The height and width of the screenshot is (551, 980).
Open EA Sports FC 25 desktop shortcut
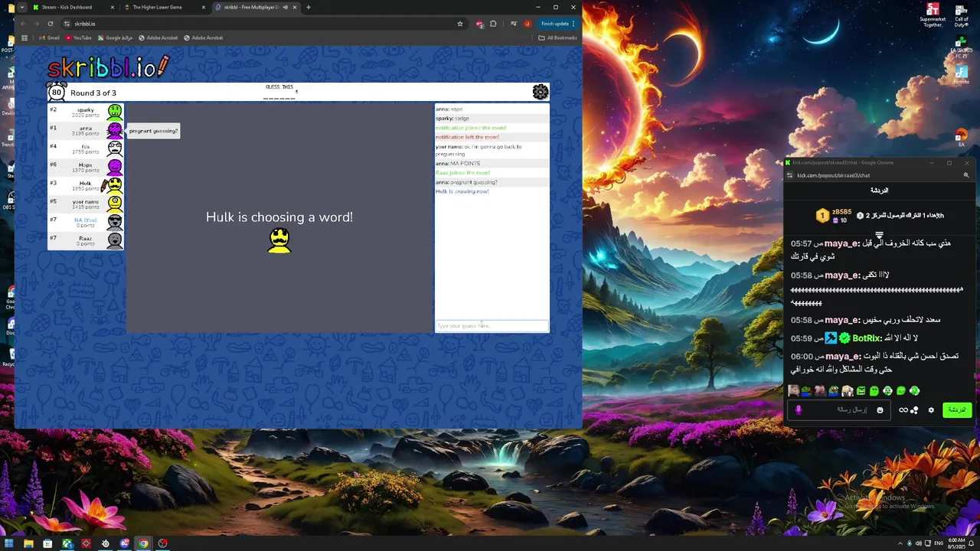pyautogui.click(x=961, y=46)
